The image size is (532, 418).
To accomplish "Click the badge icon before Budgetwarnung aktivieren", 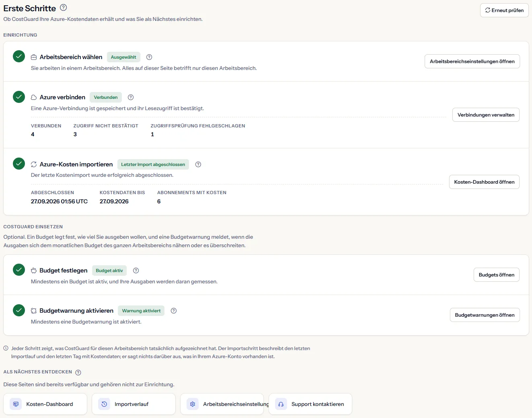I will 34,311.
